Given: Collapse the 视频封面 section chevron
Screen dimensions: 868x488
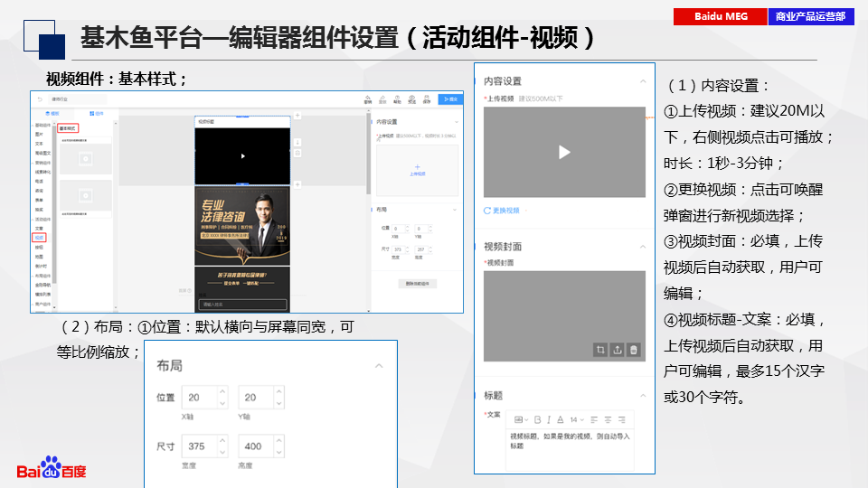Looking at the screenshot, I should (x=643, y=247).
